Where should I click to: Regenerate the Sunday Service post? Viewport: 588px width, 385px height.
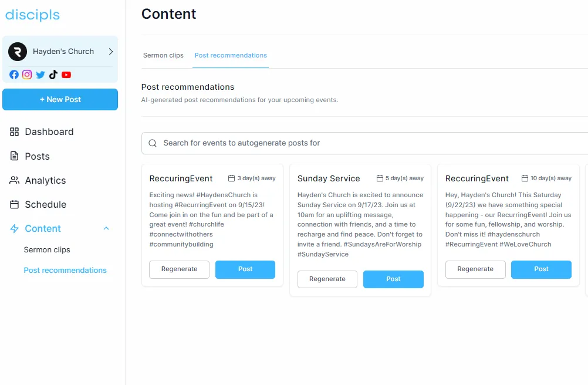coord(327,279)
